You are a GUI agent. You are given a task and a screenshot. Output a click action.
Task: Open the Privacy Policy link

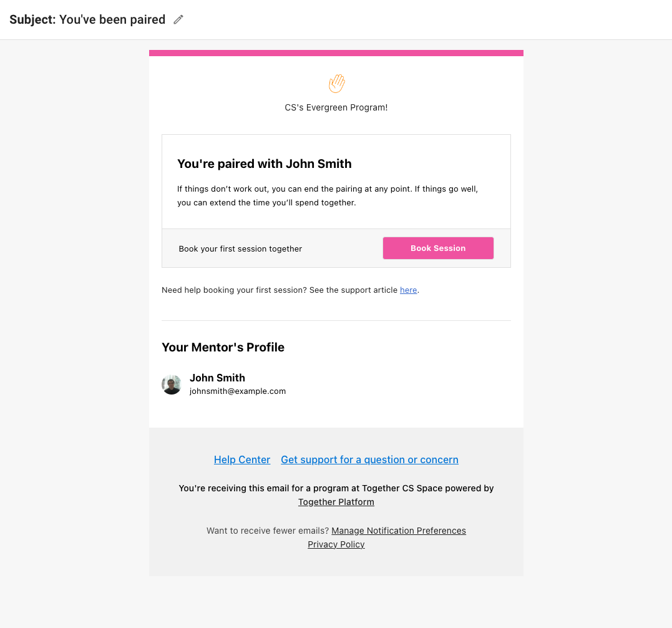click(336, 544)
